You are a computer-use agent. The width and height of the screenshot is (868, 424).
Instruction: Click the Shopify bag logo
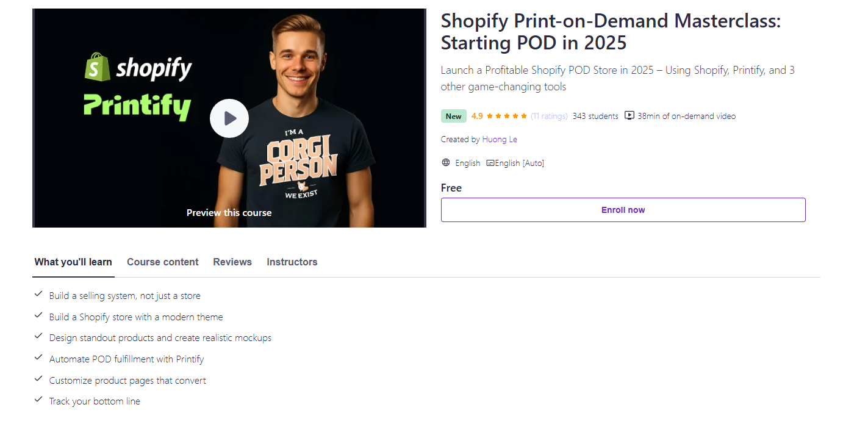pyautogui.click(x=96, y=66)
